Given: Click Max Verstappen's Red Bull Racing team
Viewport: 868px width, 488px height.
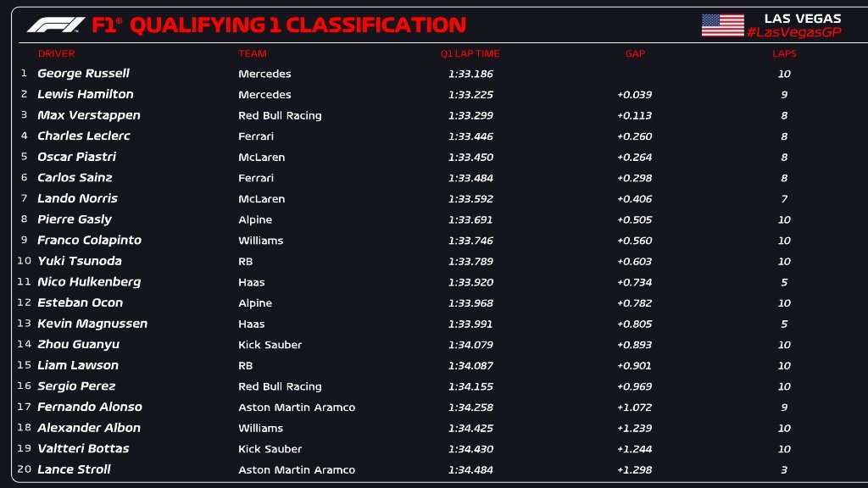Looking at the screenshot, I should tap(280, 115).
